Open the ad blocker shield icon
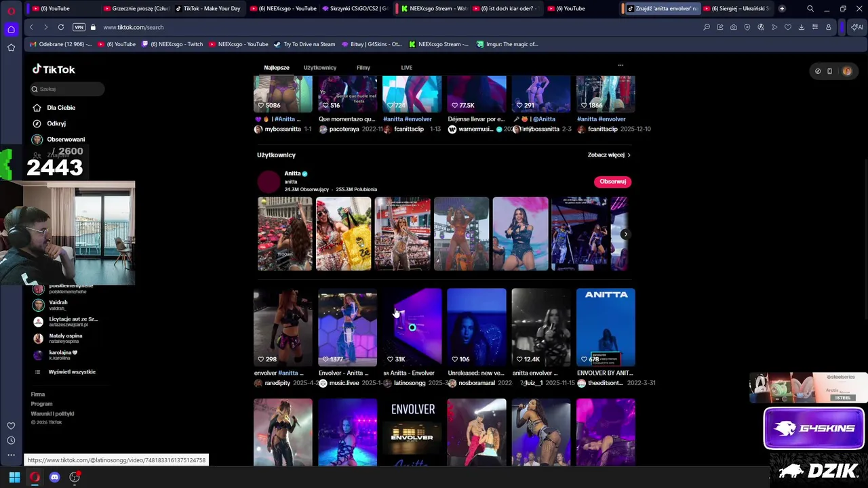 [x=747, y=27]
